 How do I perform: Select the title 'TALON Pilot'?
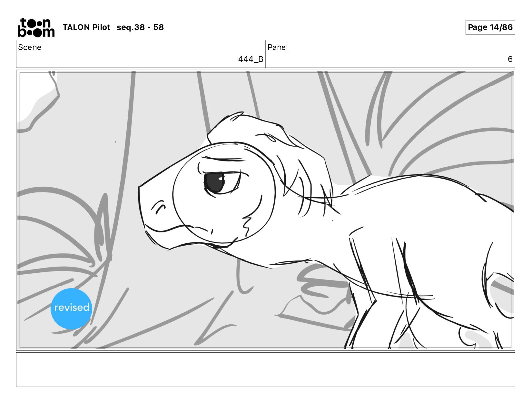pyautogui.click(x=86, y=27)
